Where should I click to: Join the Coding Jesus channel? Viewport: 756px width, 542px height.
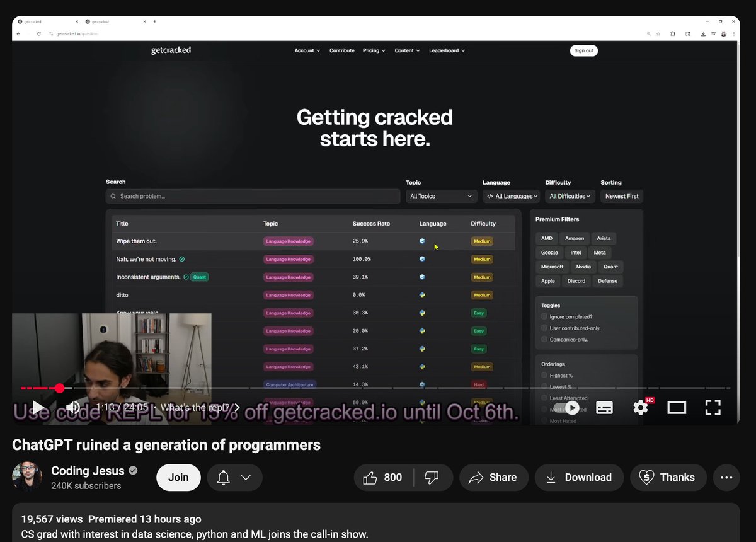178,477
